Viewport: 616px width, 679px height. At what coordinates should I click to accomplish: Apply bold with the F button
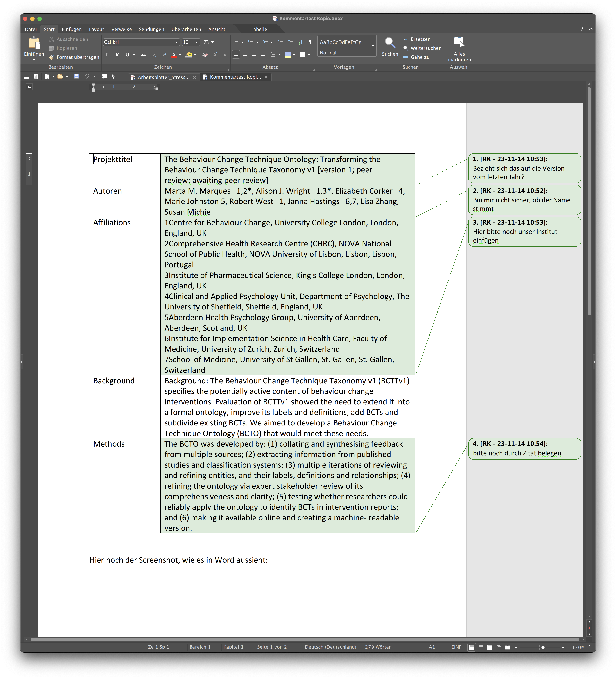pos(107,55)
